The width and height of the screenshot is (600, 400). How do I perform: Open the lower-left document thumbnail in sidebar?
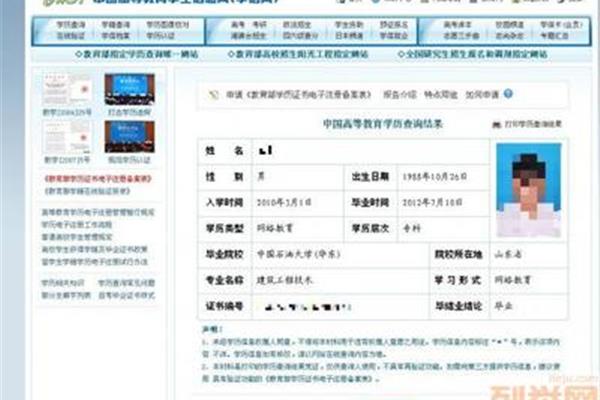[x=67, y=137]
